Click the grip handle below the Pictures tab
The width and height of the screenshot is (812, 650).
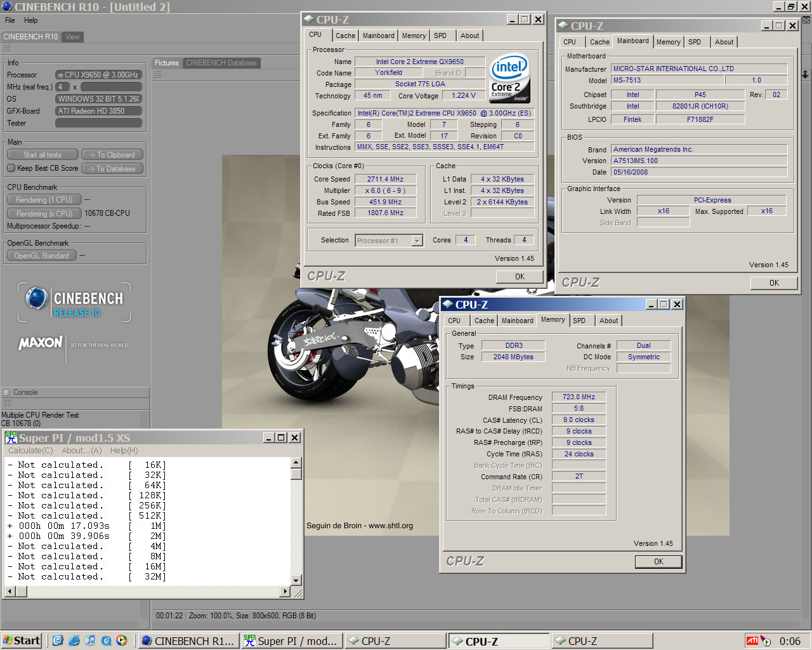(x=158, y=75)
